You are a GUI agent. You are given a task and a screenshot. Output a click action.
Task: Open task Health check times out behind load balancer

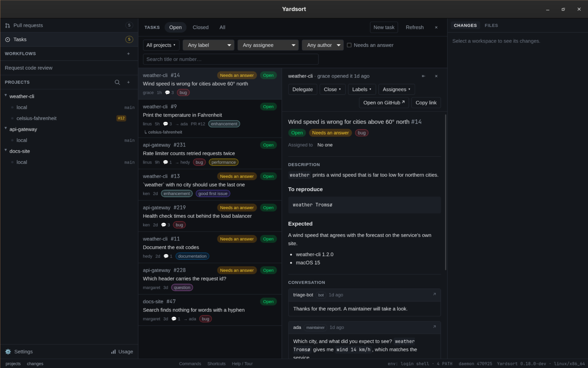(x=210, y=216)
